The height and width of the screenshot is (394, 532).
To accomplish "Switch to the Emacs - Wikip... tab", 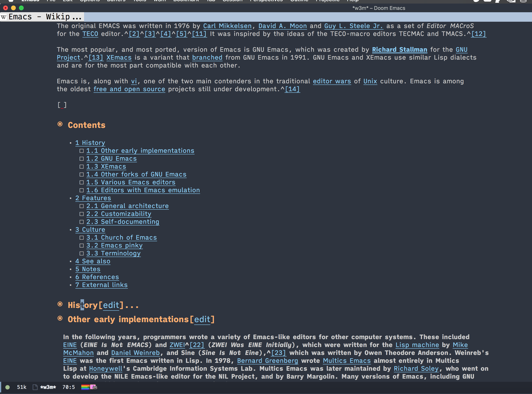I will point(45,17).
